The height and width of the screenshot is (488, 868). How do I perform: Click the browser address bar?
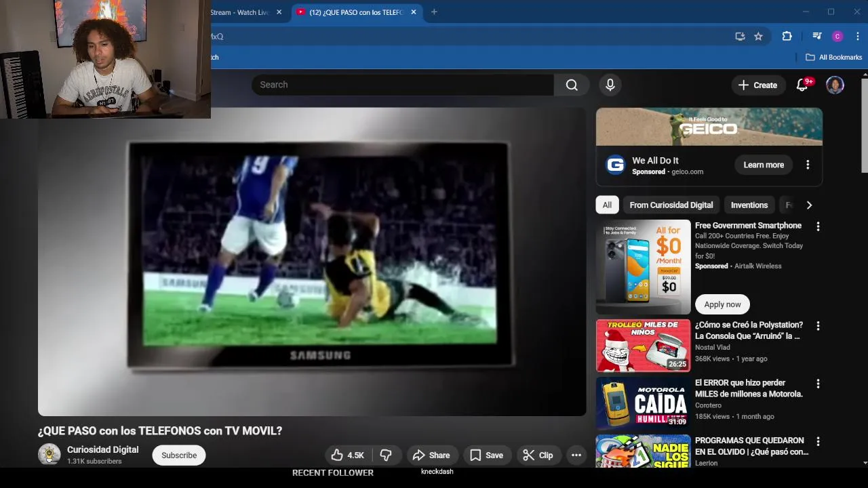pyautogui.click(x=468, y=37)
